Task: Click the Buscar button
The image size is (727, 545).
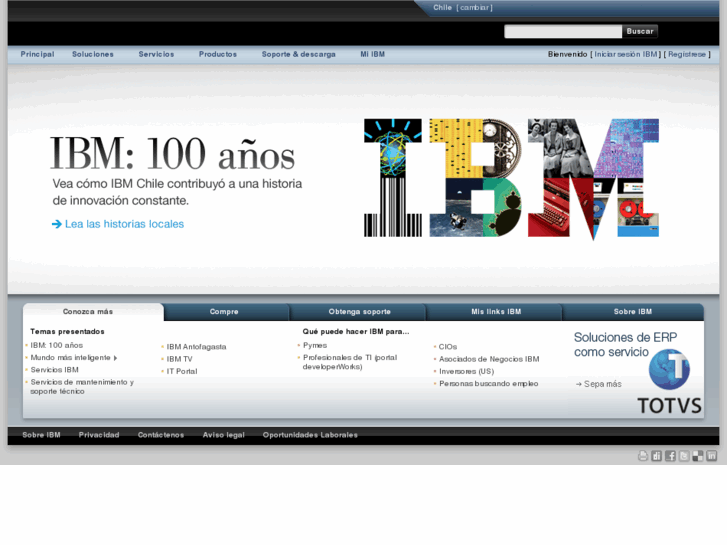Action: coord(640,32)
